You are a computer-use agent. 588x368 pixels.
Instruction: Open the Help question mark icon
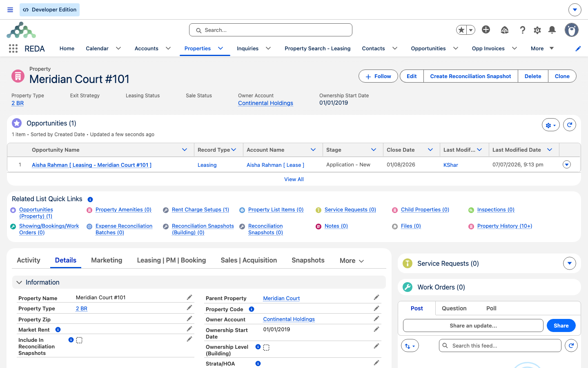click(523, 30)
